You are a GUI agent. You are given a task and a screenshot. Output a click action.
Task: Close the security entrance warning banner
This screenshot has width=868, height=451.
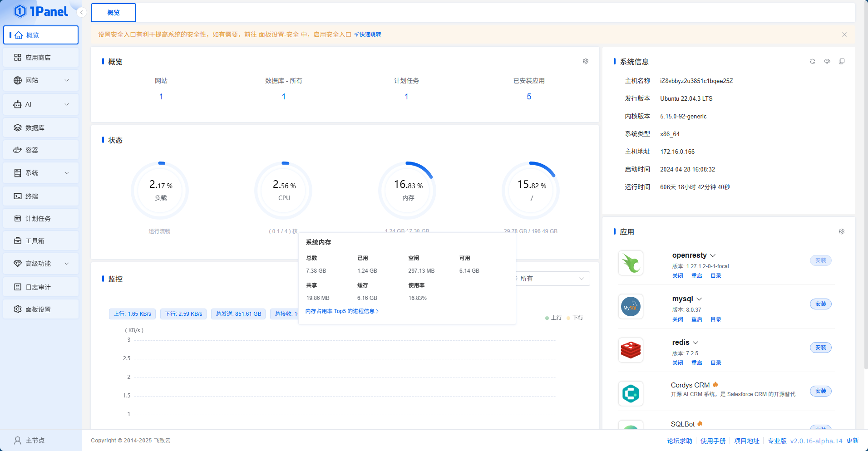pos(844,34)
